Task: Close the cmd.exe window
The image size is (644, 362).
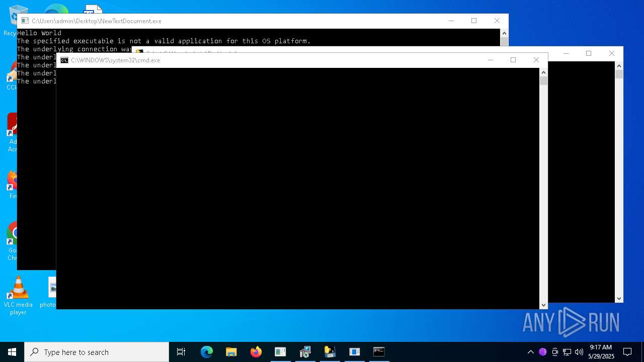Action: click(536, 60)
